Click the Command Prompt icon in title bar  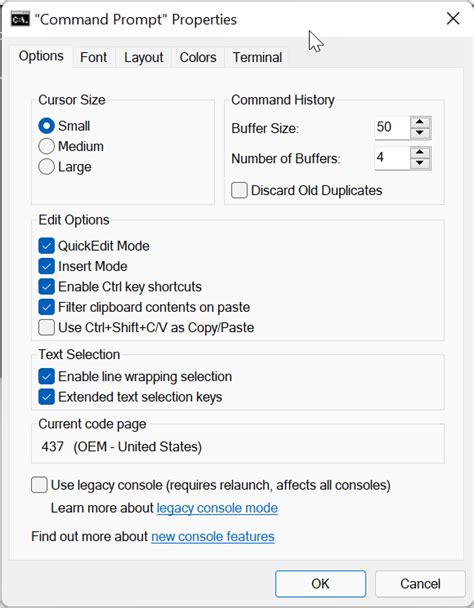pos(20,19)
